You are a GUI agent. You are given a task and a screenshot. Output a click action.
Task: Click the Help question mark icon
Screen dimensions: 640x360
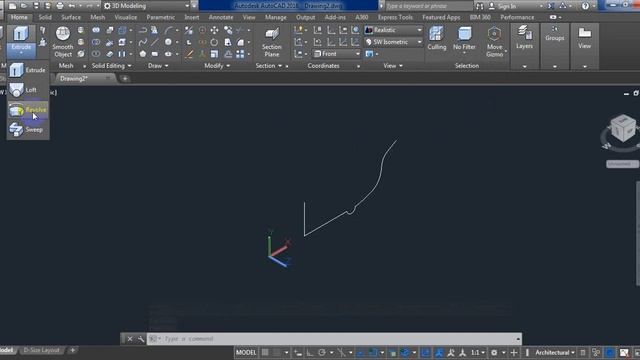(x=585, y=6)
